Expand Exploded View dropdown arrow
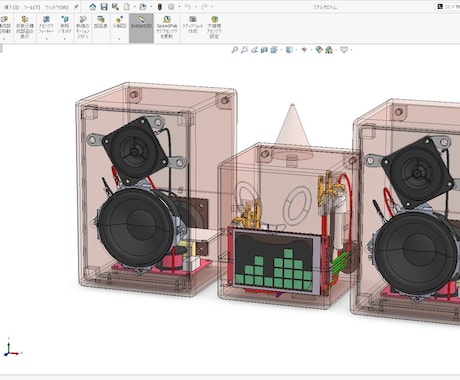 point(119,39)
